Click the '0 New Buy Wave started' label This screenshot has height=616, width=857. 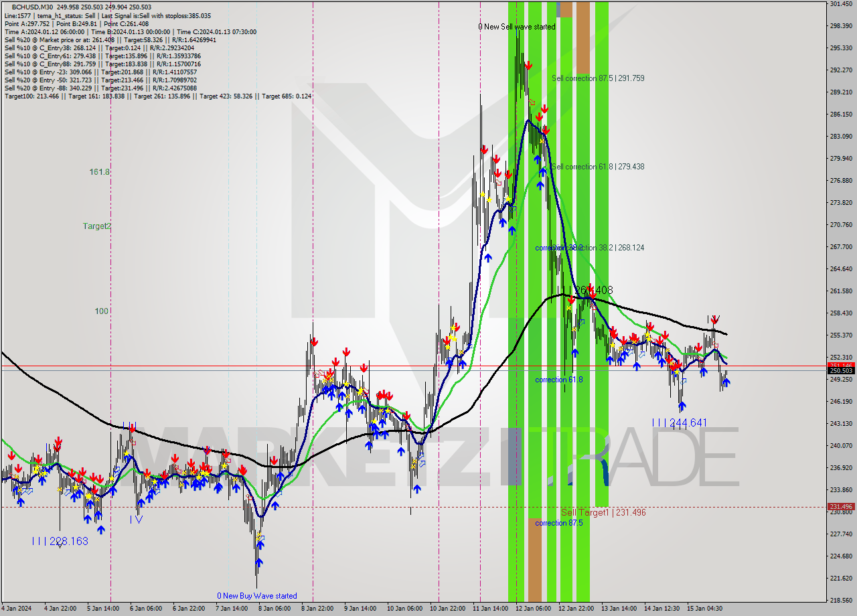pyautogui.click(x=256, y=596)
